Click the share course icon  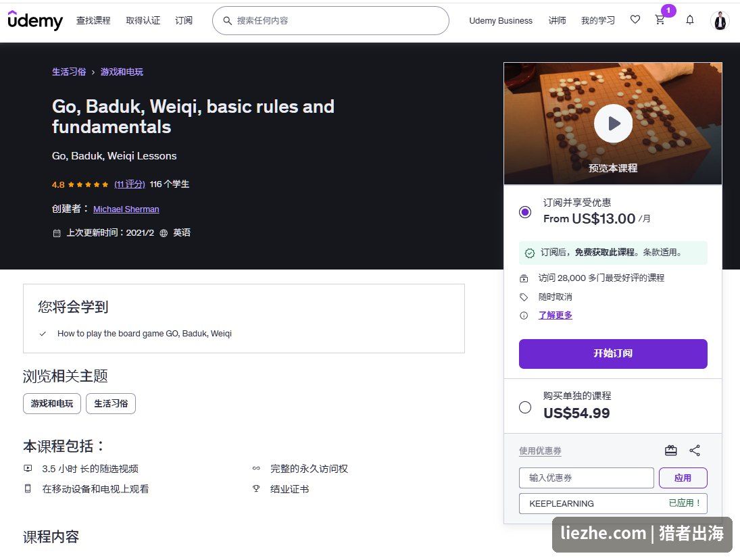click(695, 451)
